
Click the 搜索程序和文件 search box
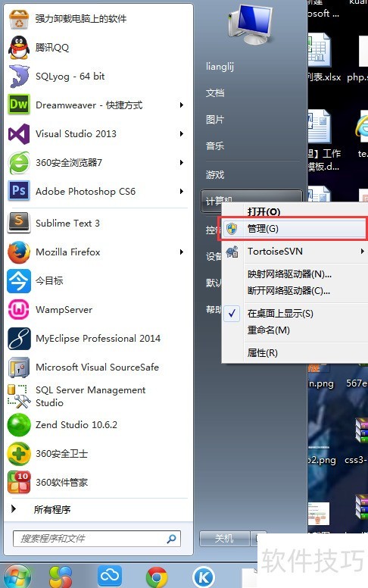click(97, 539)
